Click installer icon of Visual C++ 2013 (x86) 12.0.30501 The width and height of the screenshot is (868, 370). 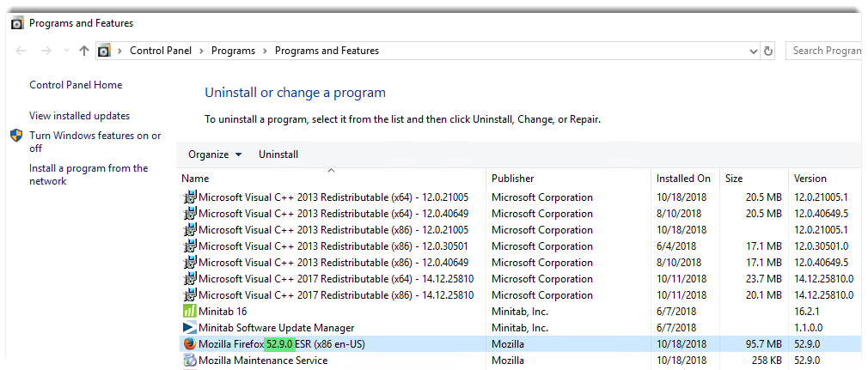190,246
